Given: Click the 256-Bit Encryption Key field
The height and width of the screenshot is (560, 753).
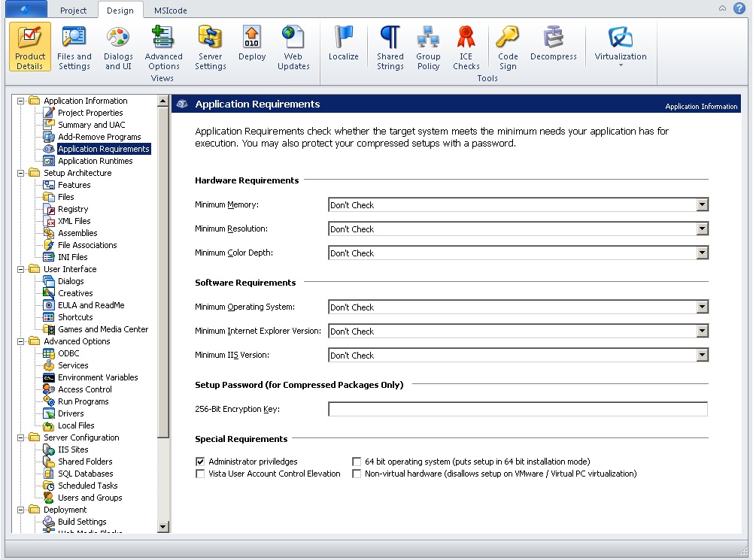Looking at the screenshot, I should click(518, 410).
